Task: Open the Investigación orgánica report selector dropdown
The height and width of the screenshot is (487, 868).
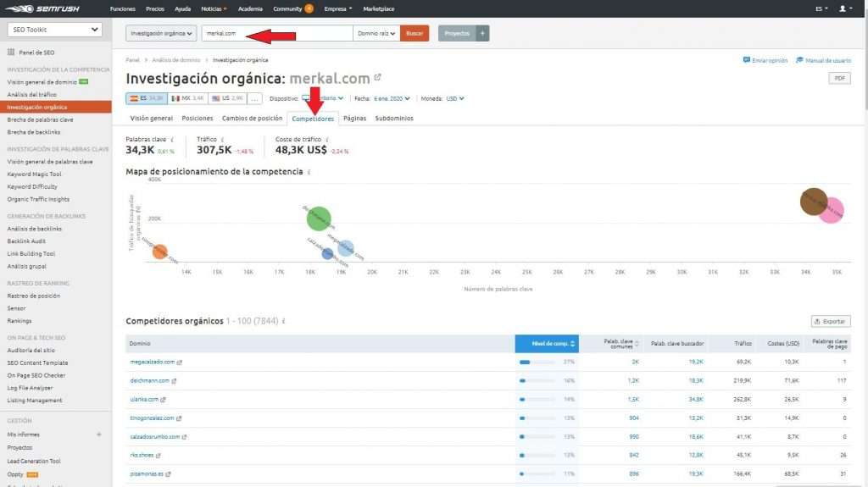Action: 161,33
